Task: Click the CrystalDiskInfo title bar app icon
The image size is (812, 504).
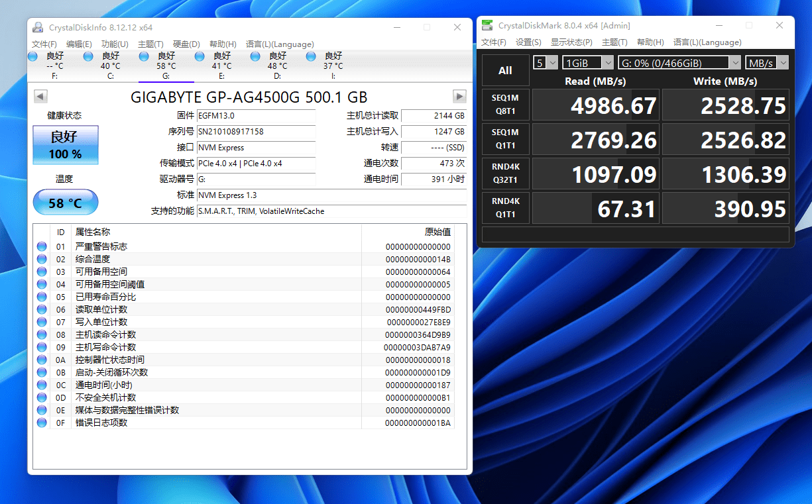Action: (38, 27)
